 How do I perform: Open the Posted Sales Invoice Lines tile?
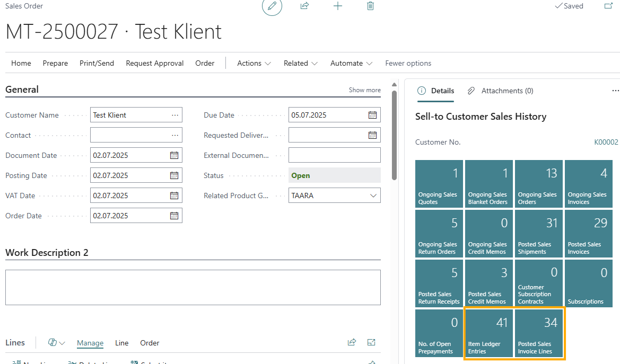click(538, 333)
